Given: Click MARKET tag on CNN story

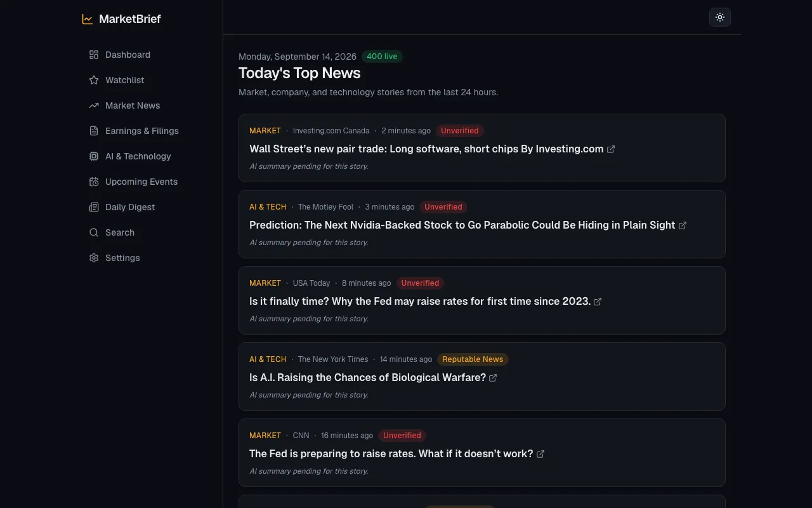Looking at the screenshot, I should (265, 436).
